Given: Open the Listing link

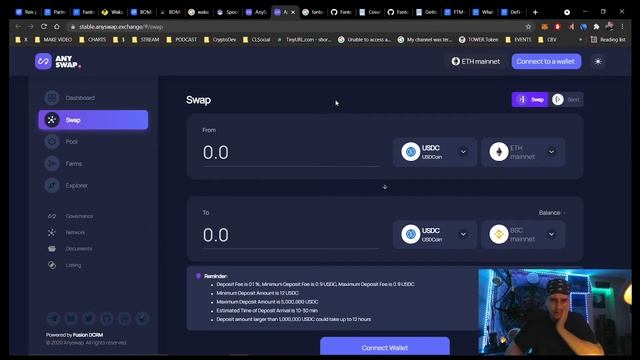Looking at the screenshot, I should (73, 265).
